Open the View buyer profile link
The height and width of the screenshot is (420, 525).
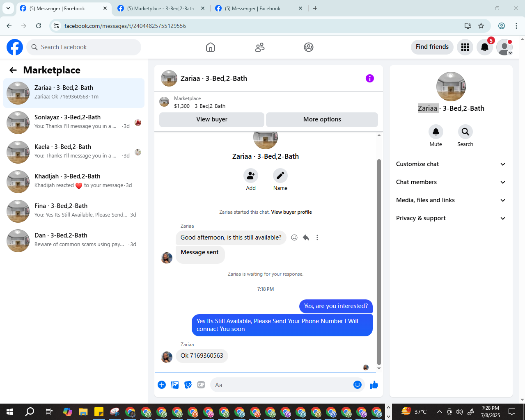[291, 212]
